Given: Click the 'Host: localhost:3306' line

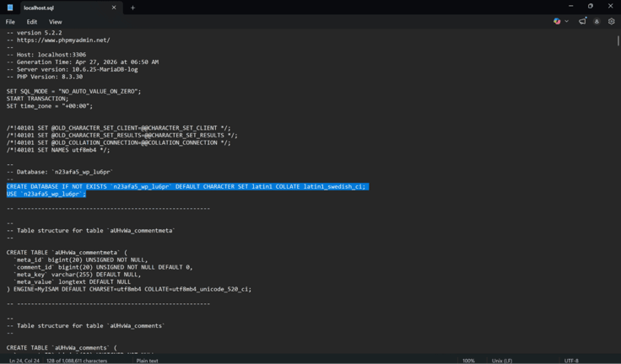Looking at the screenshot, I should click(46, 55).
